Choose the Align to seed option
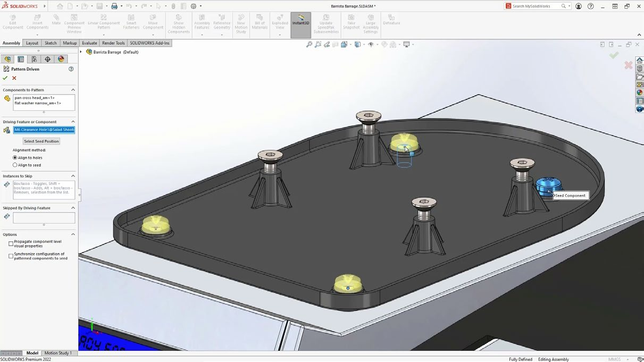 [x=15, y=165]
